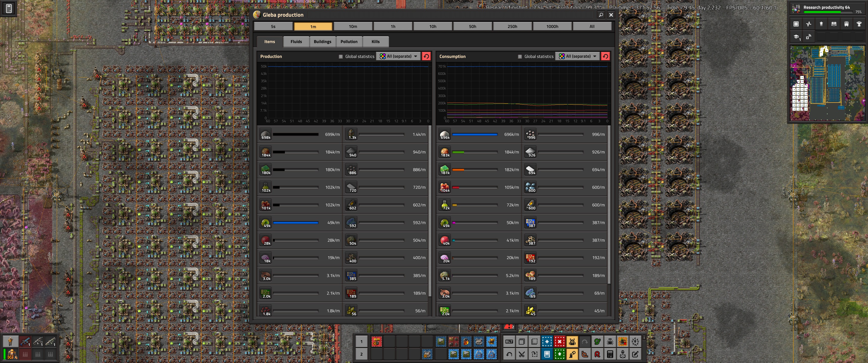Click the calculator icon in top-left corner
This screenshot has width=868, height=363.
coord(9,8)
